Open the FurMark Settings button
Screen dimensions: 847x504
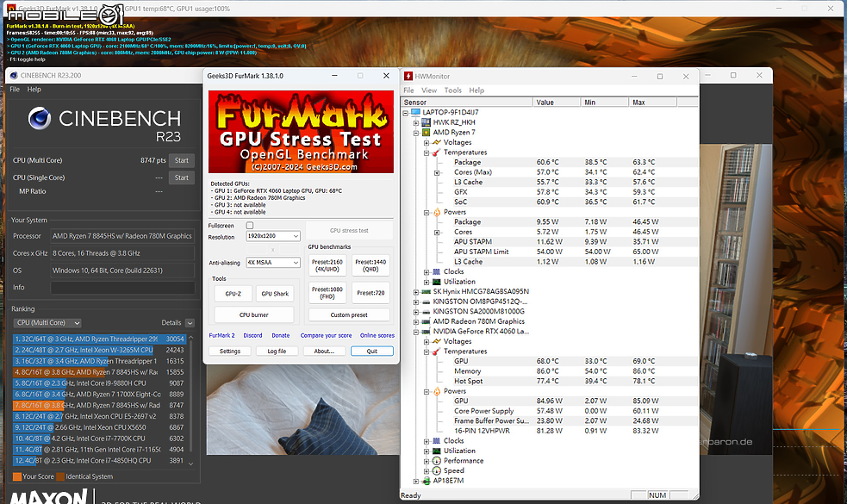pyautogui.click(x=229, y=352)
